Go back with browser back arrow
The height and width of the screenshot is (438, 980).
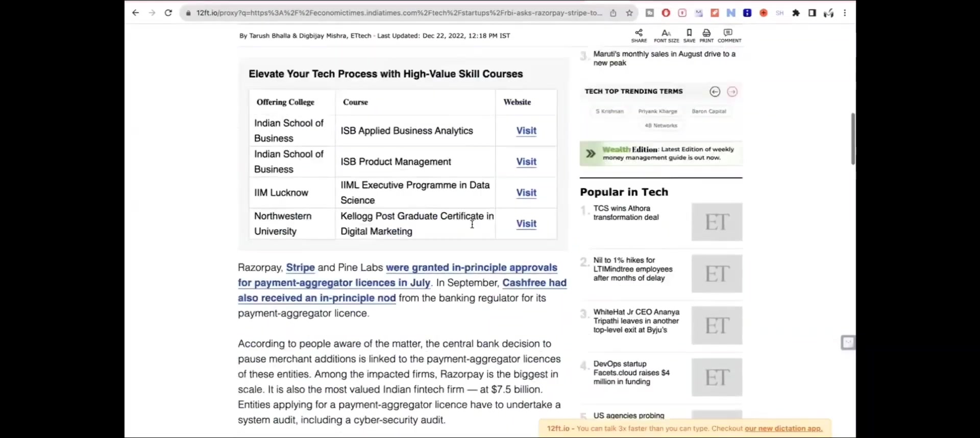tap(135, 13)
